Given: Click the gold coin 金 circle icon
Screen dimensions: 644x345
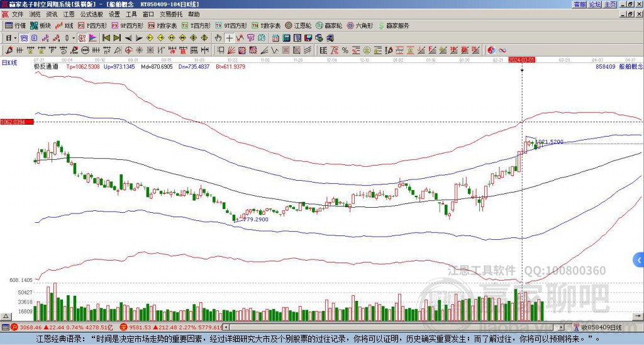Looking at the screenshot, I should (x=367, y=50).
